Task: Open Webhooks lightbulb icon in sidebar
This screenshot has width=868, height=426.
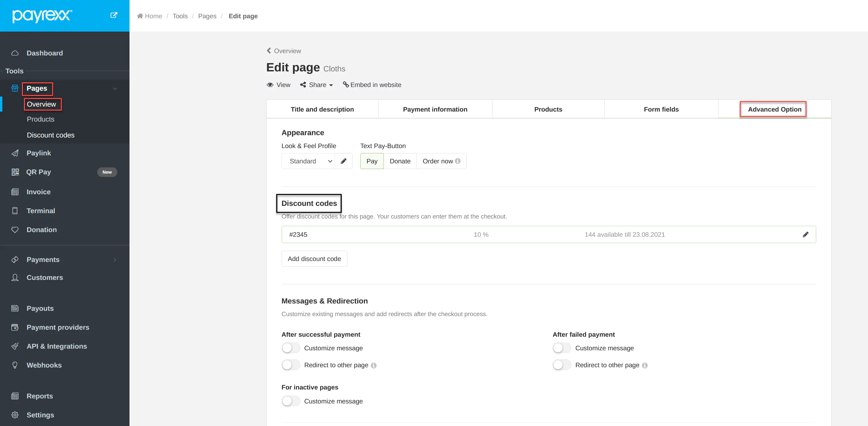Action: 15,365
